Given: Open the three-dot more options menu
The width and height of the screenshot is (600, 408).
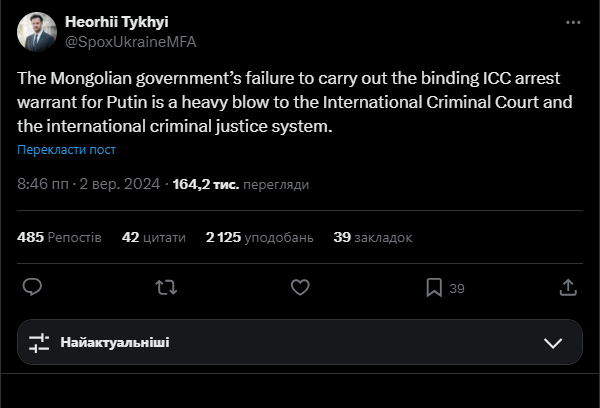Looking at the screenshot, I should tap(571, 22).
